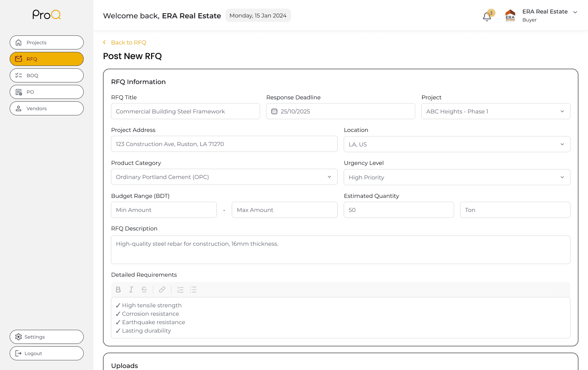The width and height of the screenshot is (588, 370).
Task: Expand the user account menu chevron
Action: [575, 12]
